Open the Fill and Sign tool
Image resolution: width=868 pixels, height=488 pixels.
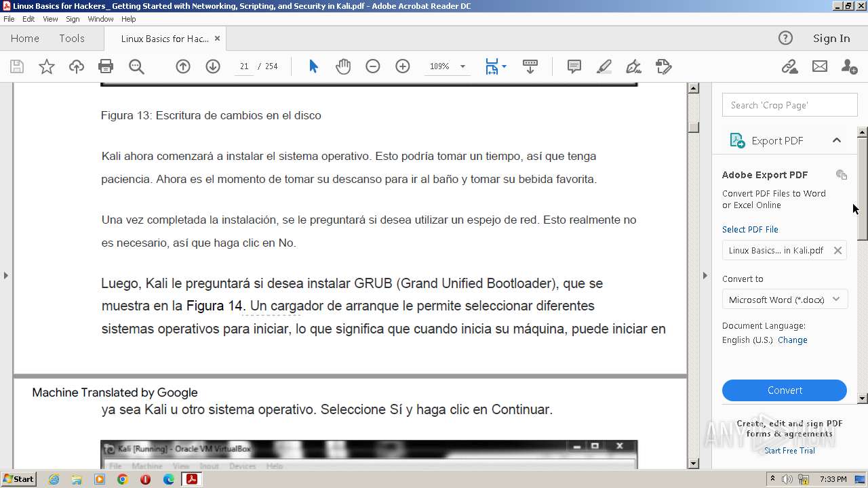634,66
